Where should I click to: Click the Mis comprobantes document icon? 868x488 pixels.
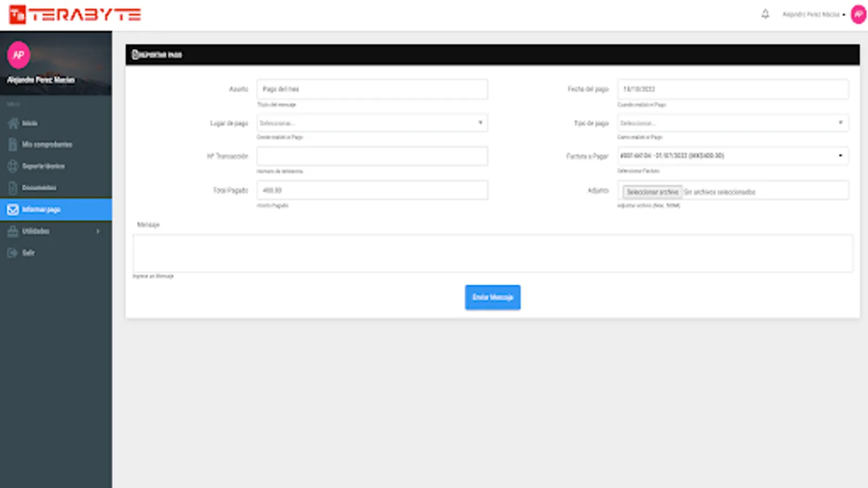(13, 145)
